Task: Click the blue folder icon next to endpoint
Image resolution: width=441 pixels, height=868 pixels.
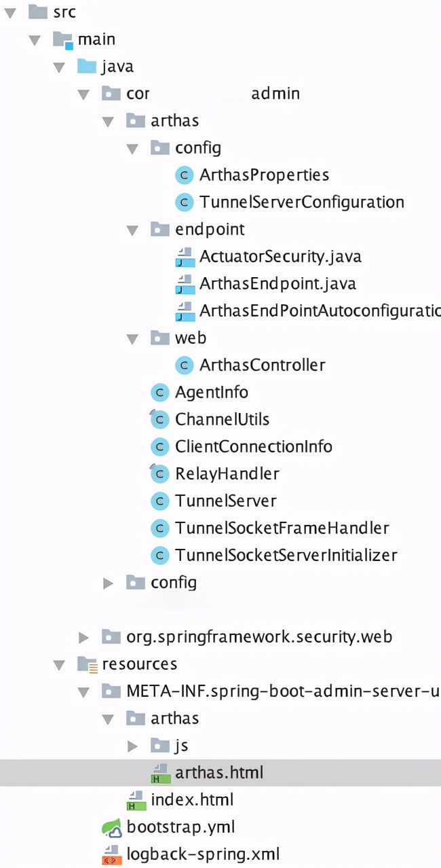Action: (x=159, y=230)
